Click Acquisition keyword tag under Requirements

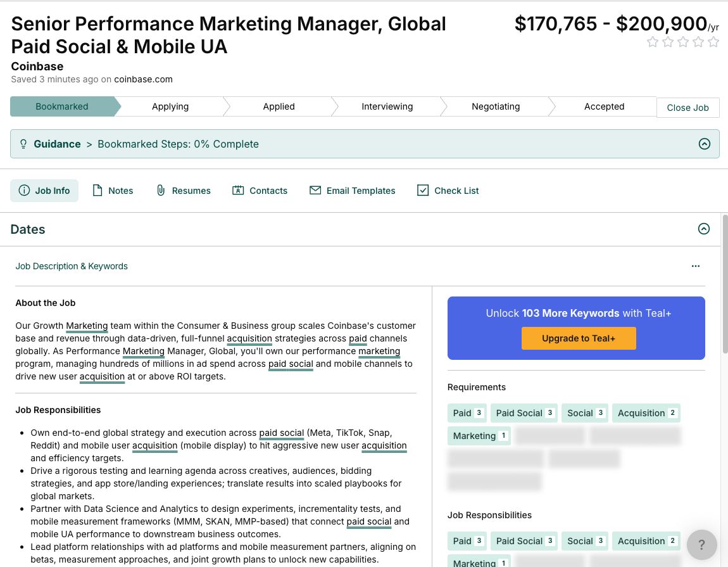pos(646,412)
